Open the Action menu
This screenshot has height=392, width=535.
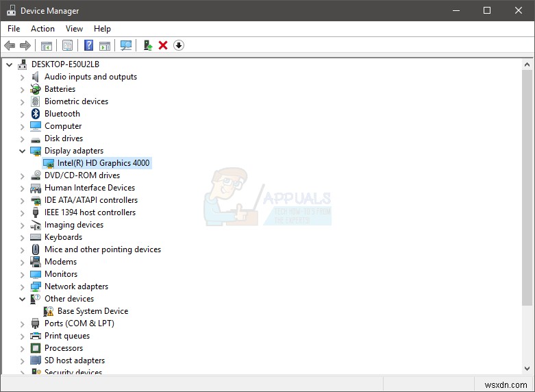42,29
